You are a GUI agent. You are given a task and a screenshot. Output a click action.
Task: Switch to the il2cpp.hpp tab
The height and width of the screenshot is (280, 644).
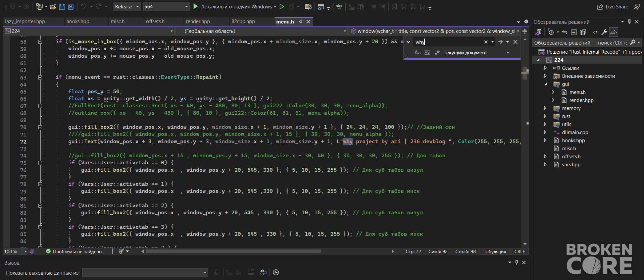(243, 21)
